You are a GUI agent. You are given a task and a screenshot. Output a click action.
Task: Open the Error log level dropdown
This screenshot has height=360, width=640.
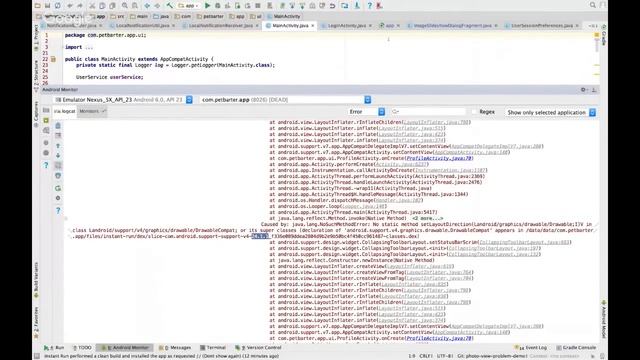[x=367, y=111]
